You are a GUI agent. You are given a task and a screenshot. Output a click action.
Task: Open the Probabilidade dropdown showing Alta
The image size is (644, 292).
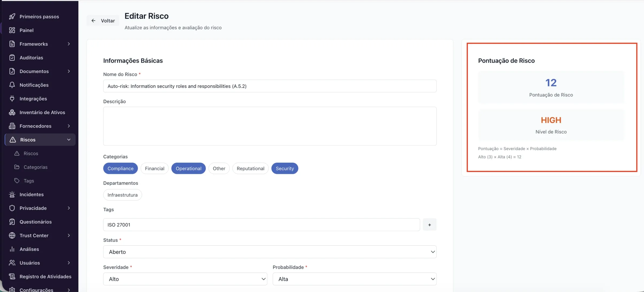(354, 279)
